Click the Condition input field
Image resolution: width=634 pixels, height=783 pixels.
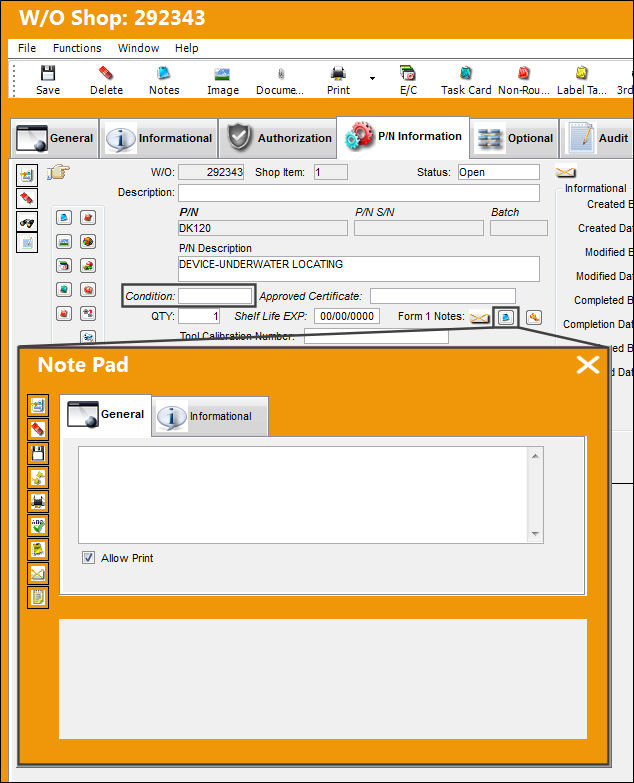(215, 296)
